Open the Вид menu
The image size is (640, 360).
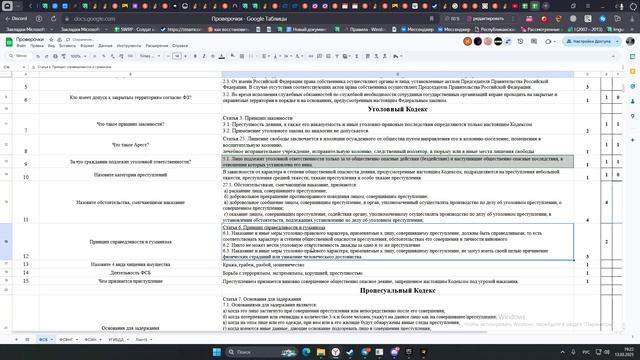51,46
